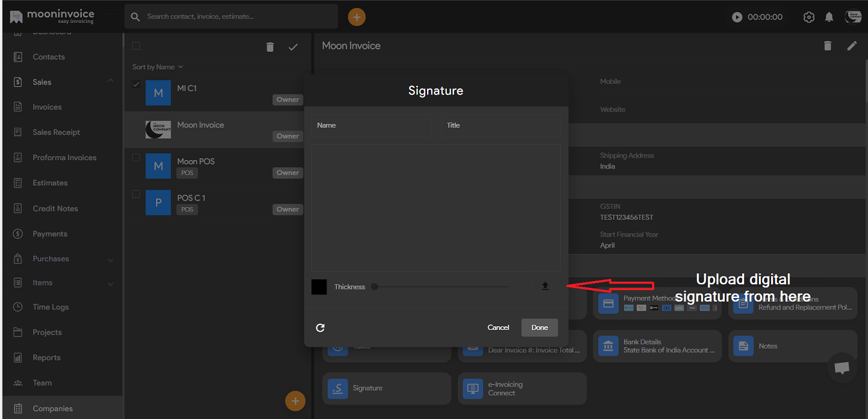
Task: Open the company profile avatar
Action: 853,17
